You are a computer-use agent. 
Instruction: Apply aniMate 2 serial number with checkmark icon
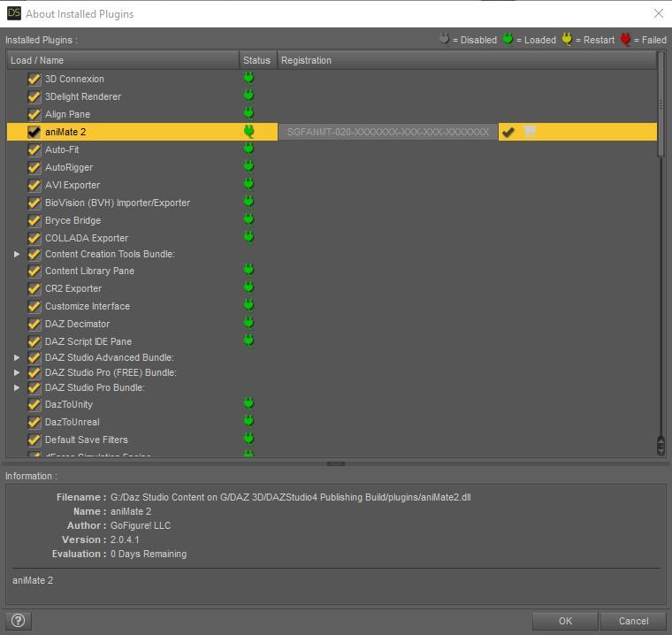tap(508, 132)
